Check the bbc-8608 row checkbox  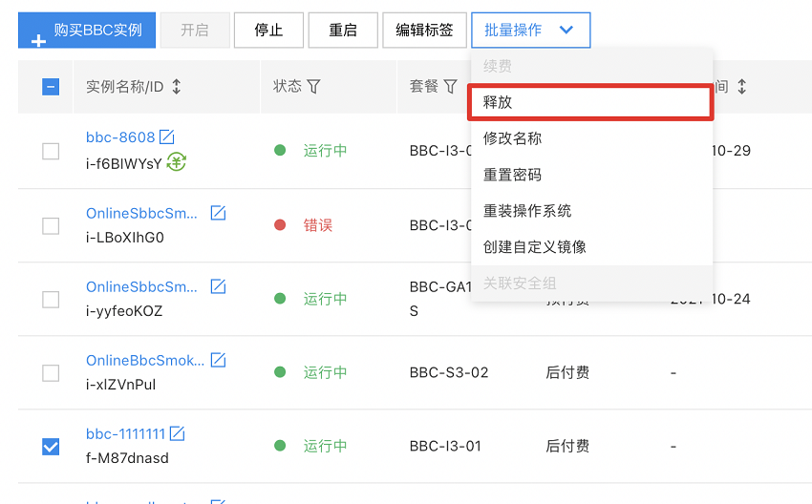[x=51, y=151]
